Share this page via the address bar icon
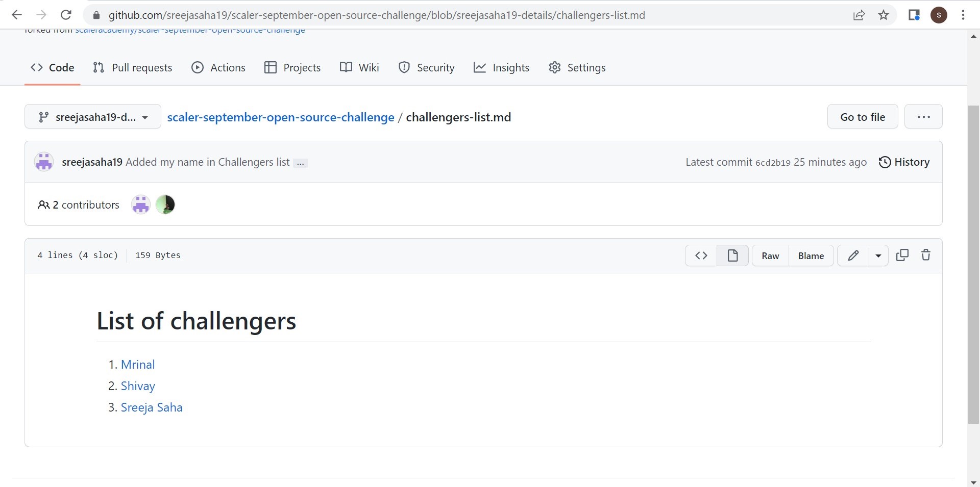Screen dimensions: 980x487 coord(859,15)
